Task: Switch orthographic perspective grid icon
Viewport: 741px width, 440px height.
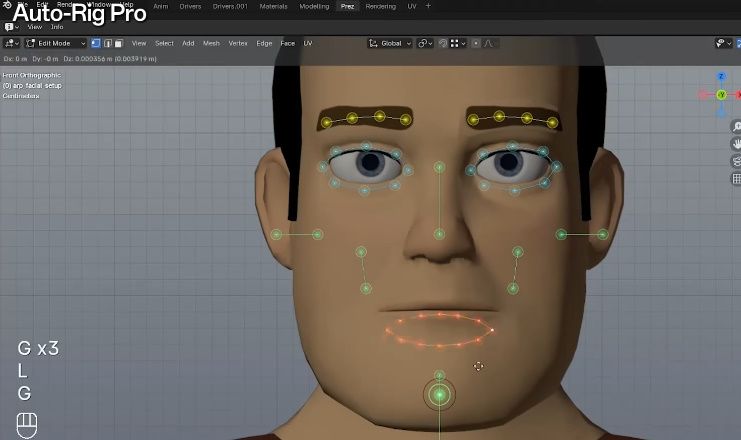Action: point(735,178)
